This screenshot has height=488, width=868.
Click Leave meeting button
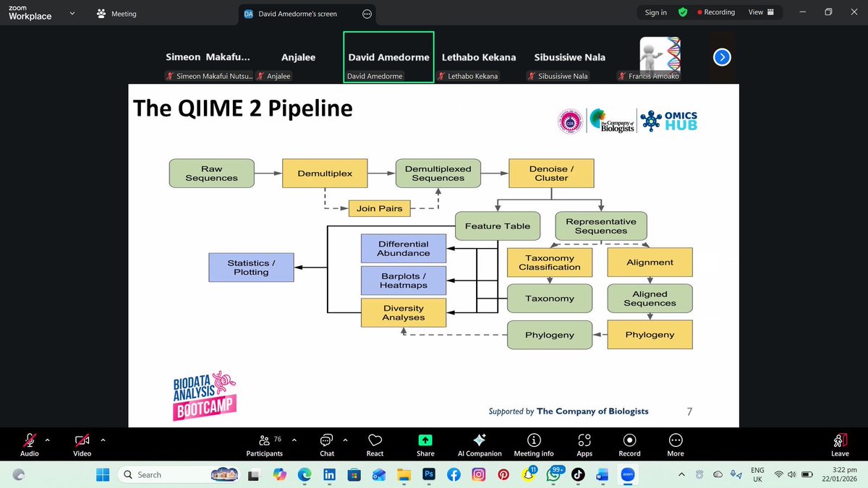[x=840, y=445]
